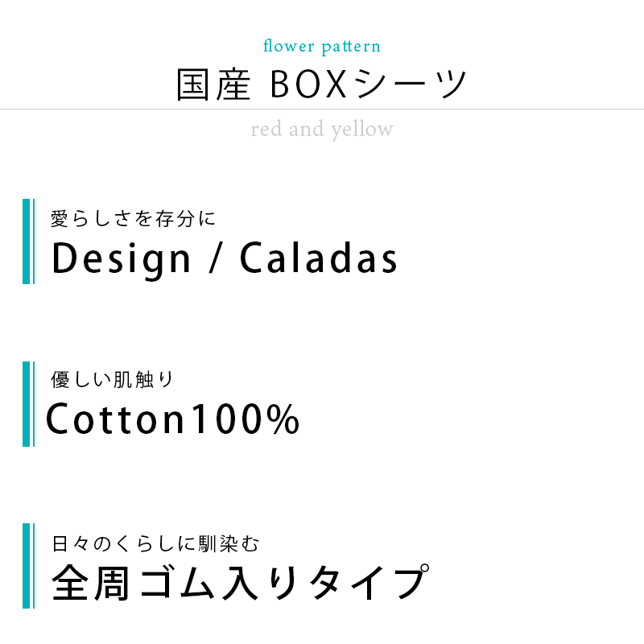Click the horizontal divider line under the title

click(x=322, y=109)
